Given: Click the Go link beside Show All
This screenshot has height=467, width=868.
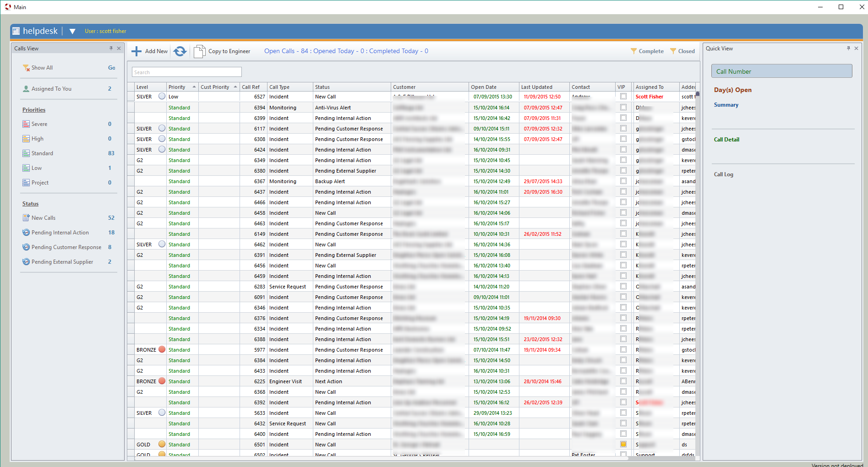Looking at the screenshot, I should [111, 68].
